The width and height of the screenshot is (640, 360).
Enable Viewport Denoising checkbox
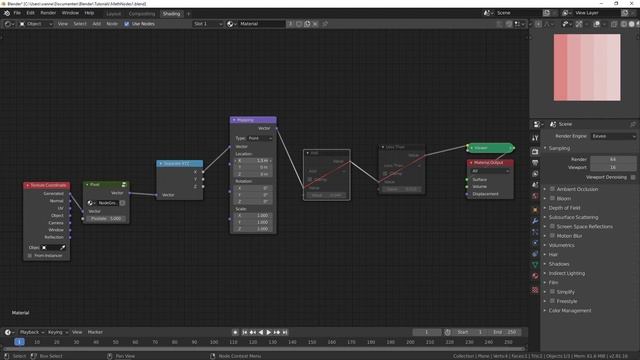point(633,177)
